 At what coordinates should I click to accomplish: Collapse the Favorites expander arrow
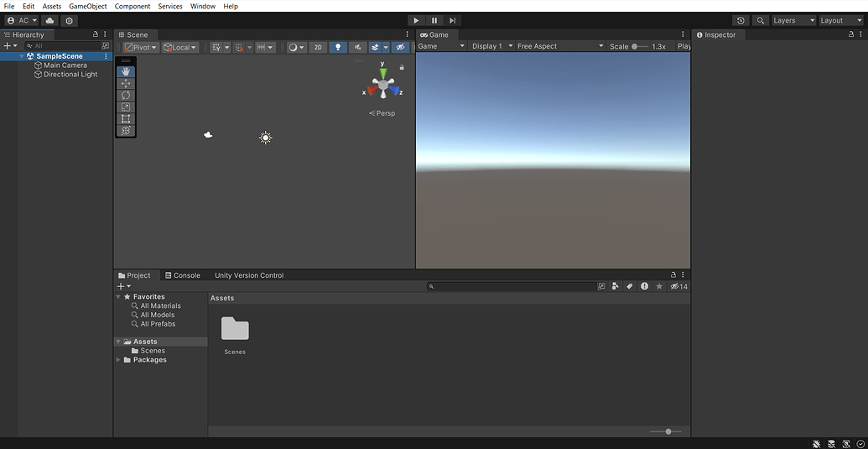point(118,297)
